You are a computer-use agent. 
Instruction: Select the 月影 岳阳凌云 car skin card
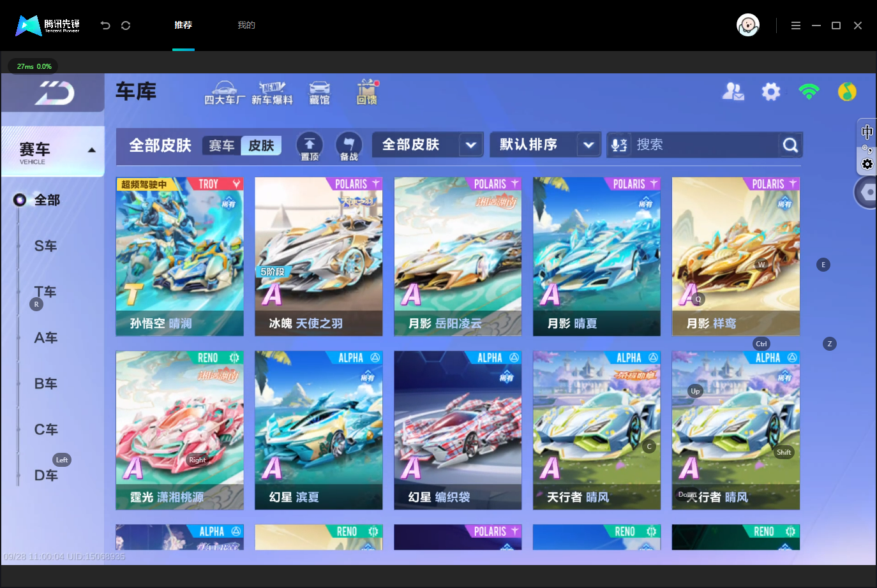[458, 256]
